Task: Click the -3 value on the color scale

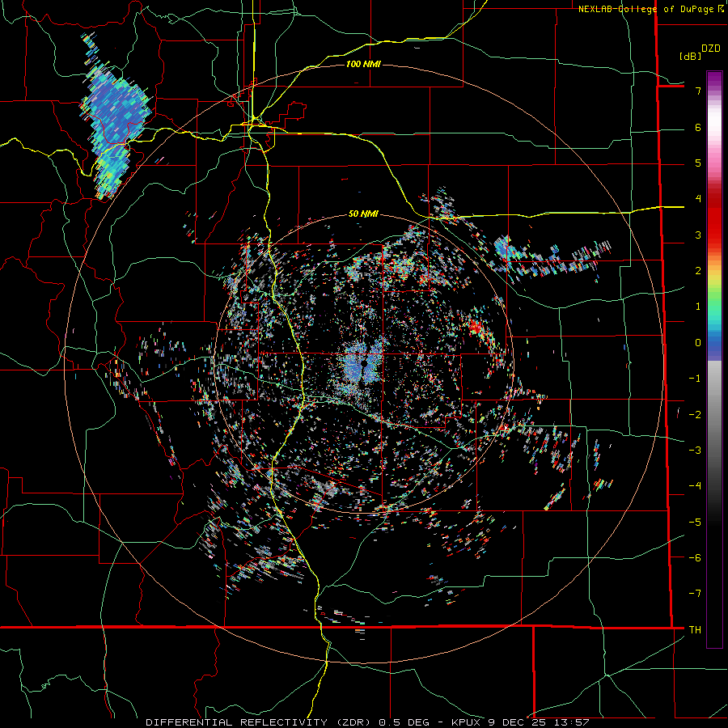Action: pos(695,450)
